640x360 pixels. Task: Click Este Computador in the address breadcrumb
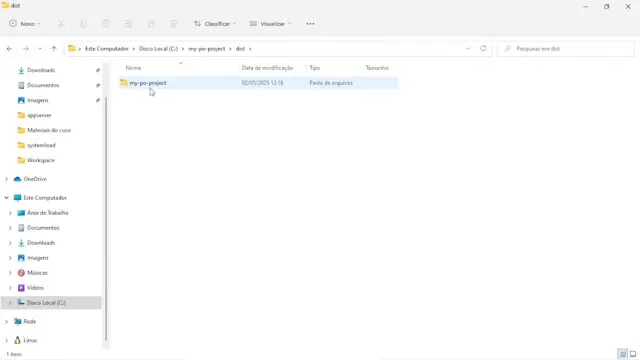107,49
